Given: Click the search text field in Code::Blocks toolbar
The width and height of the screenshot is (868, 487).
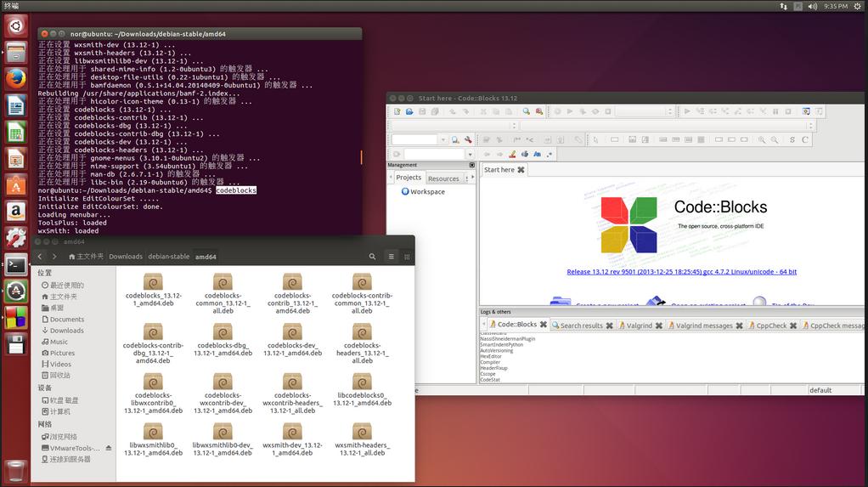Looking at the screenshot, I should (415, 139).
